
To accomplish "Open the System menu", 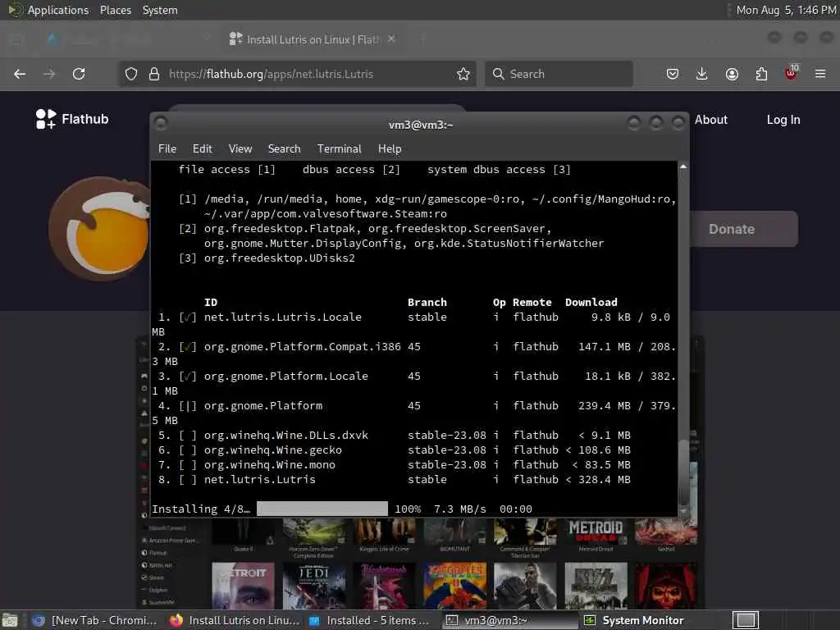I will (x=160, y=10).
